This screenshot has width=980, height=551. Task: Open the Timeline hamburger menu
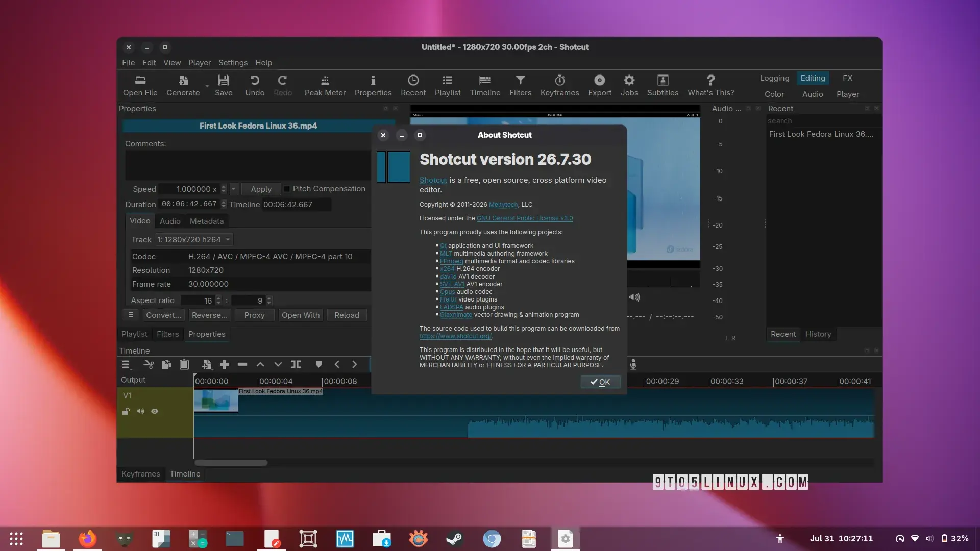pos(126,364)
